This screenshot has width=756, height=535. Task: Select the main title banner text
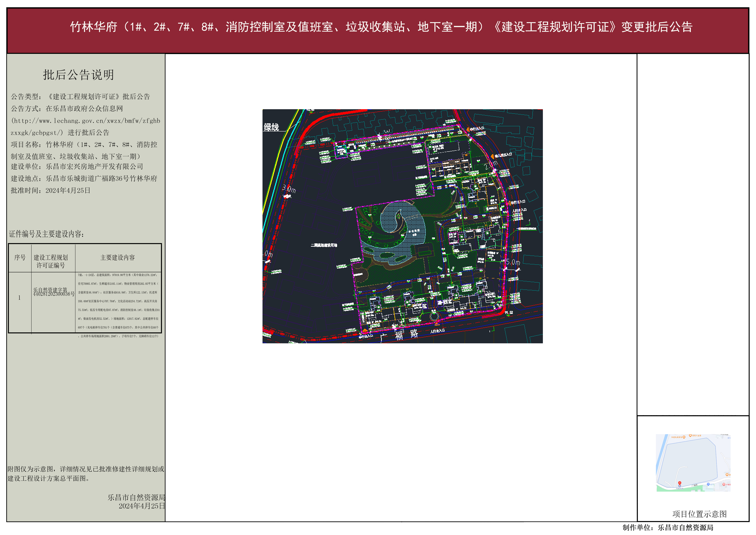pyautogui.click(x=381, y=27)
